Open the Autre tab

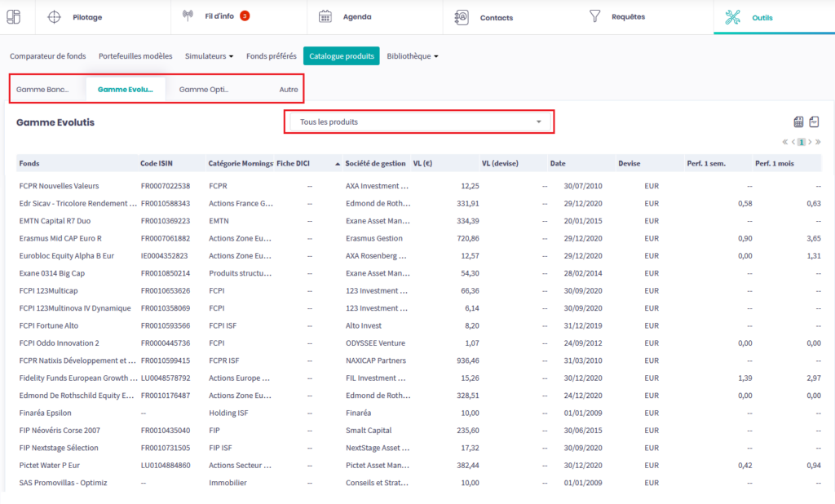click(x=288, y=90)
